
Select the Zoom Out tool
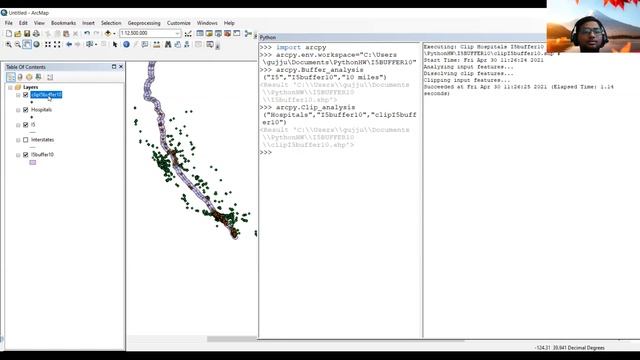click(x=18, y=44)
